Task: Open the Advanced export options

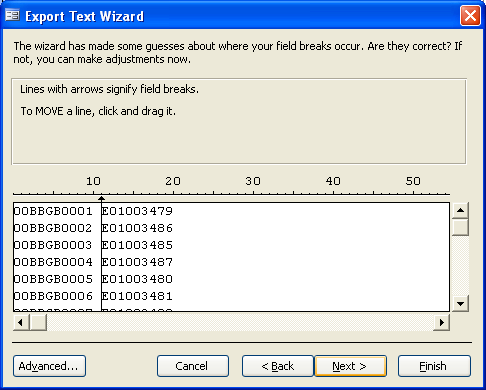Action: 49,366
